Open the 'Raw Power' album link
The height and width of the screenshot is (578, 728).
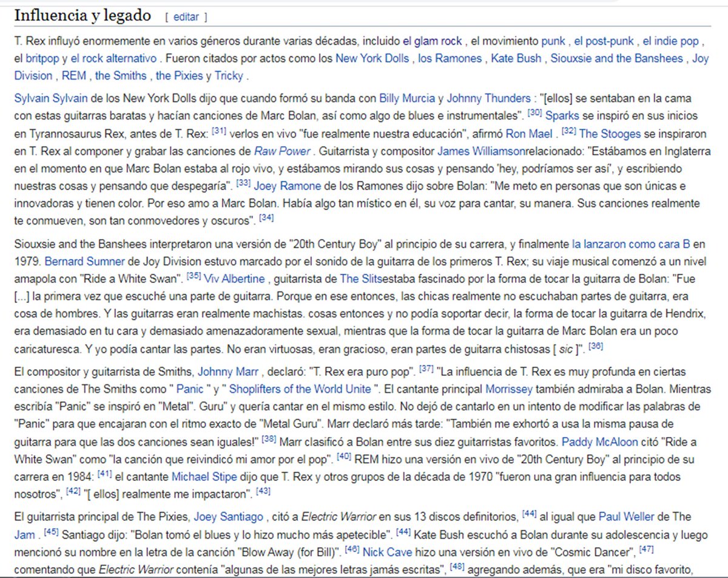click(x=282, y=151)
